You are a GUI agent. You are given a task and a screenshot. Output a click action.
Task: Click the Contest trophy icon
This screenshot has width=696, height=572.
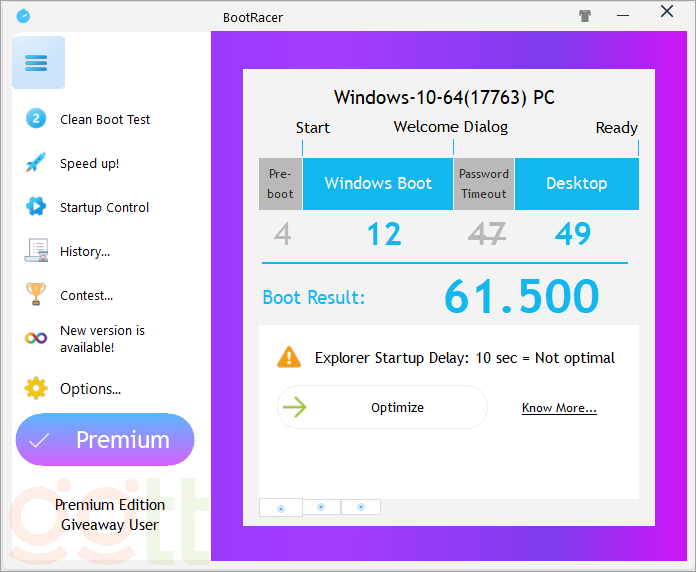[x=36, y=295]
